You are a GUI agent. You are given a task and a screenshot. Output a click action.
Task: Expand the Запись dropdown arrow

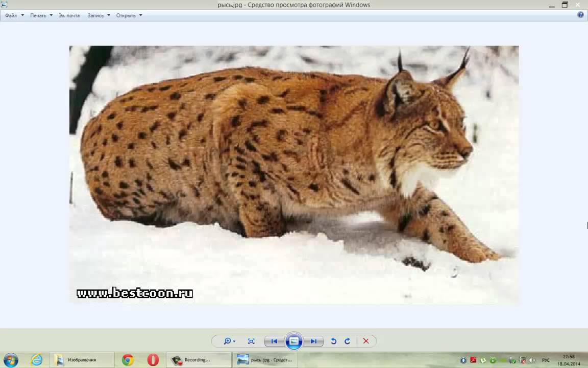109,15
